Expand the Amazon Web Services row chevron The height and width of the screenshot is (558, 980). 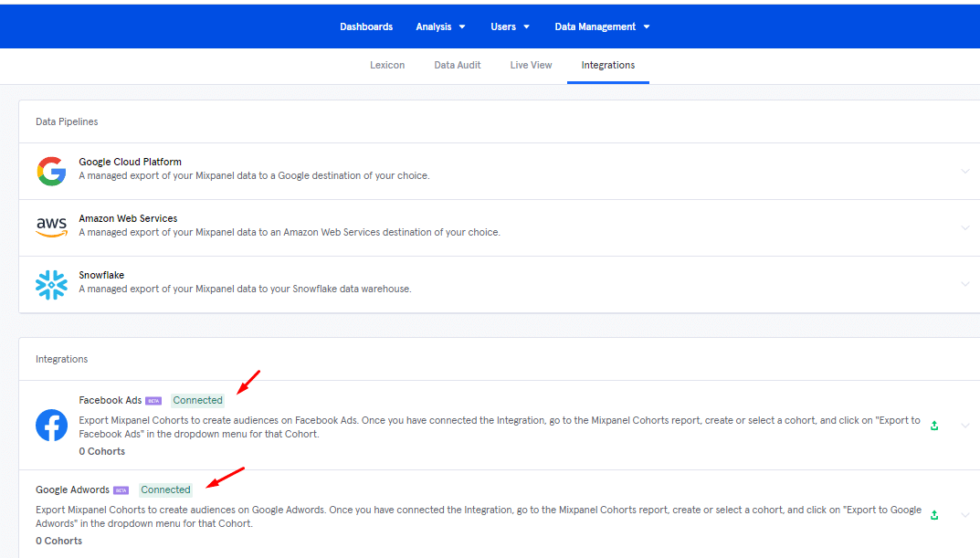965,228
